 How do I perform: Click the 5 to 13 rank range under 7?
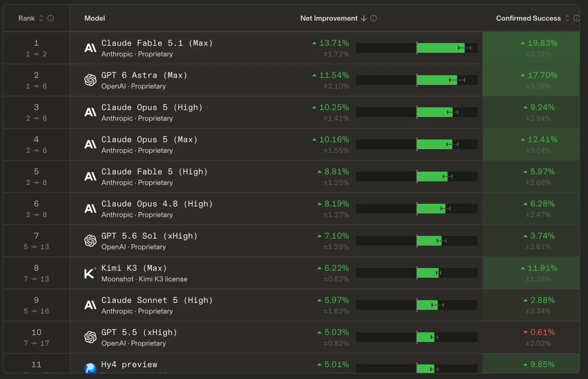coord(36,247)
